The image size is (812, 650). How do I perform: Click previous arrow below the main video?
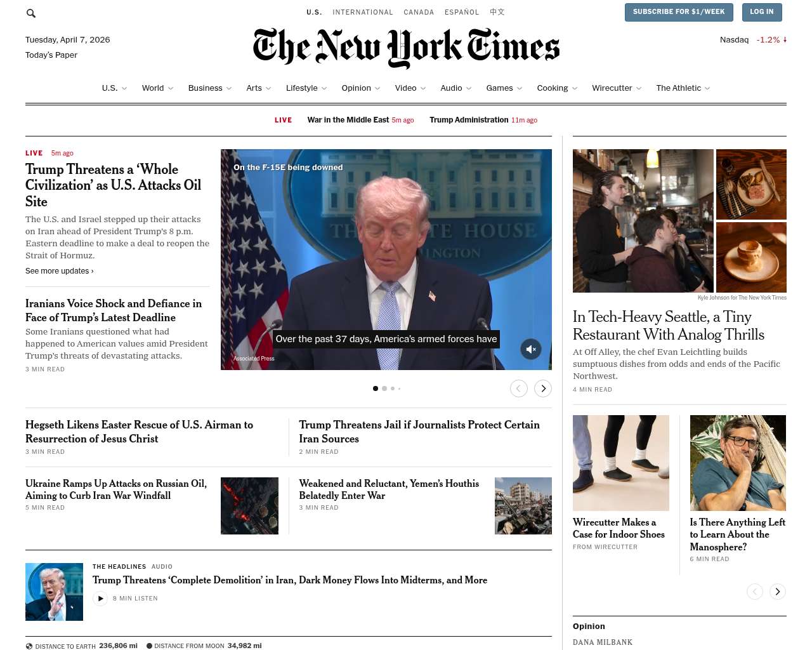tap(519, 388)
